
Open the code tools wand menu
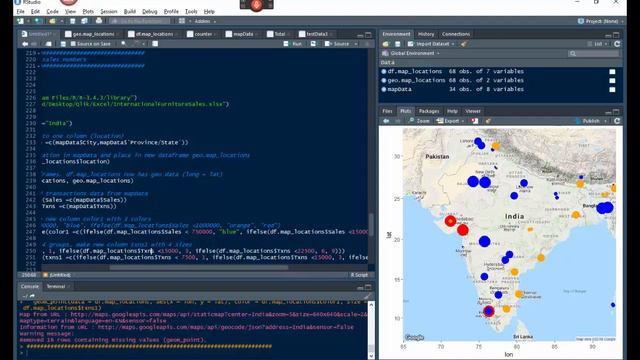coord(137,44)
